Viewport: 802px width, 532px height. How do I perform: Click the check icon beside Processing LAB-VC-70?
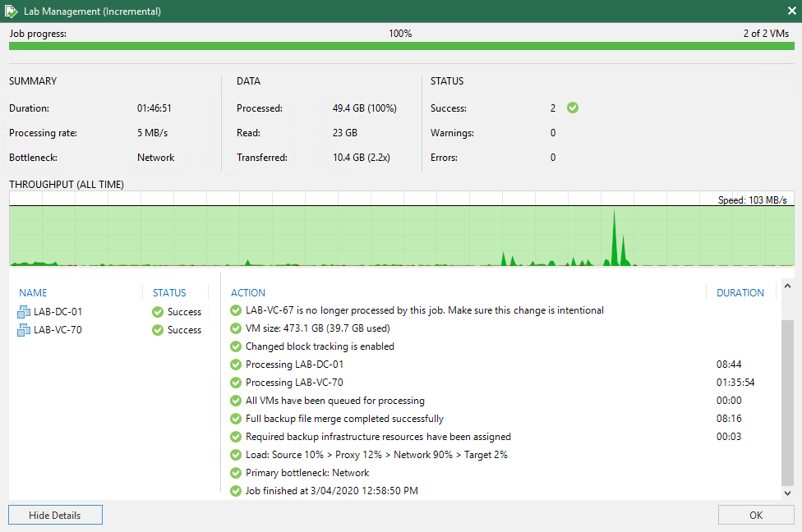click(236, 383)
